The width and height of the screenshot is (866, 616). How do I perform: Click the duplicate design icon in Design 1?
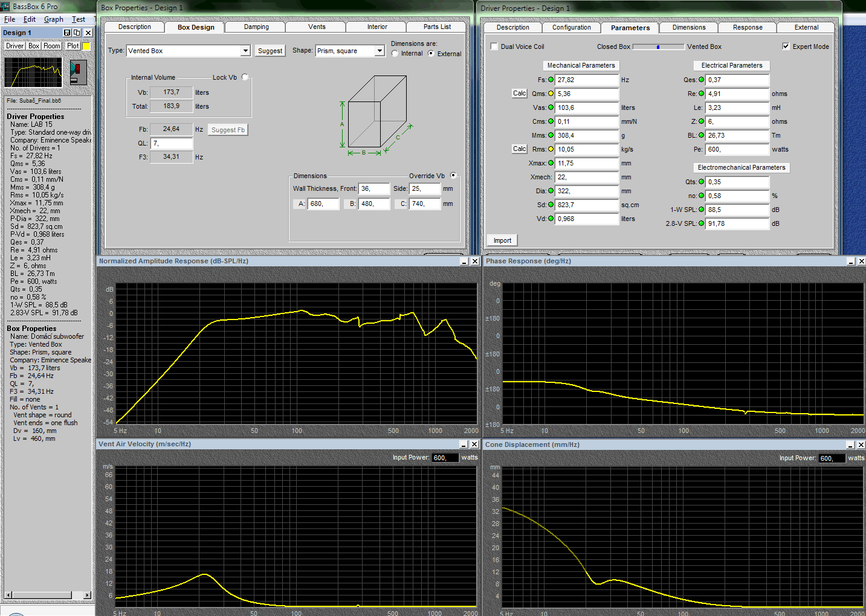tap(77, 33)
